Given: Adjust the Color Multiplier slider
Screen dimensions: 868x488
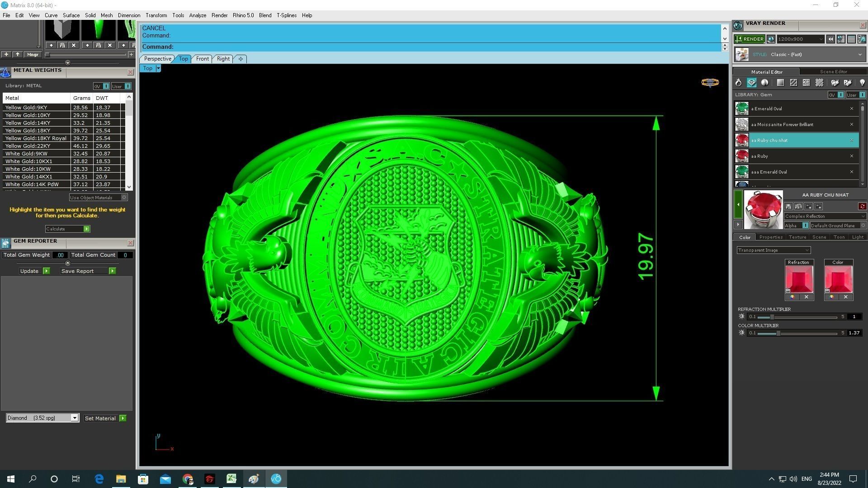Looking at the screenshot, I should point(778,333).
